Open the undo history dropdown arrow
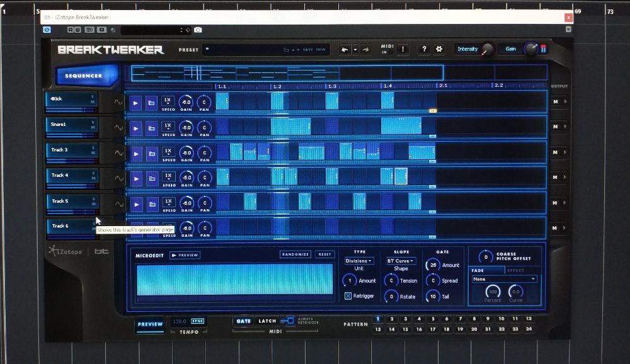 pos(355,49)
